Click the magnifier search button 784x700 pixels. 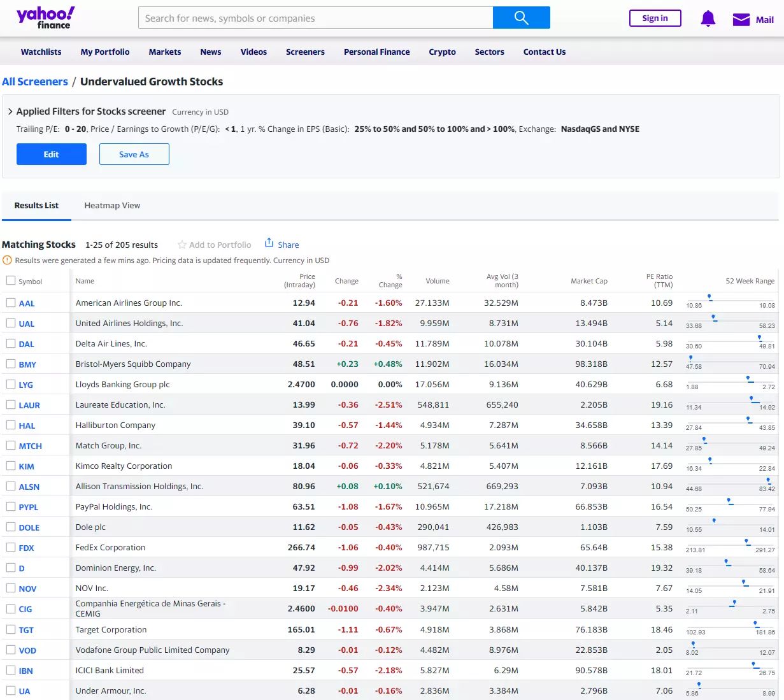(x=521, y=18)
